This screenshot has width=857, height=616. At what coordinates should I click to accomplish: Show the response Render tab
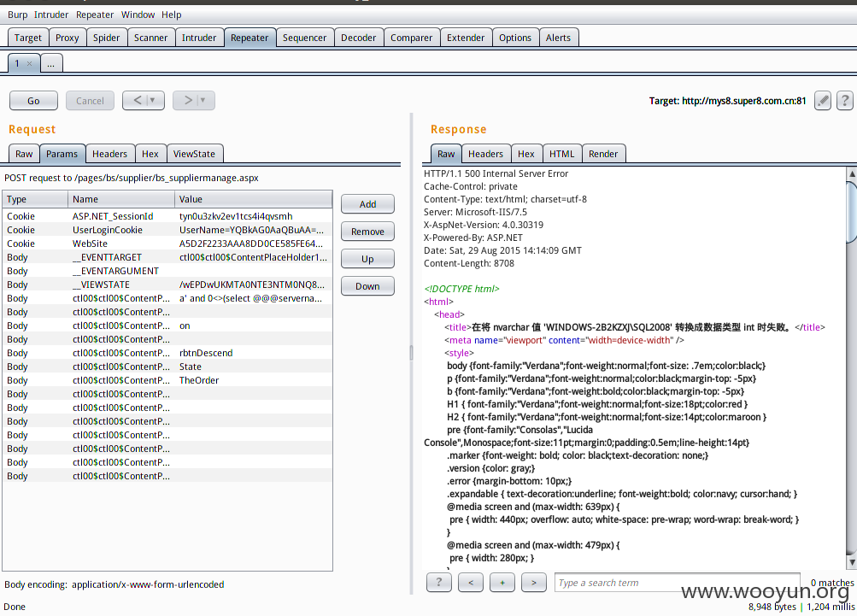[603, 154]
